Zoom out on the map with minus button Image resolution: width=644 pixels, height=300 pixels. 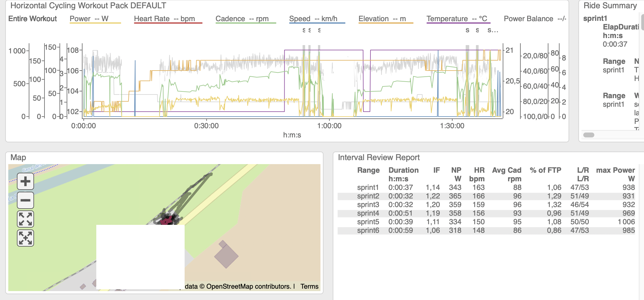tap(25, 200)
